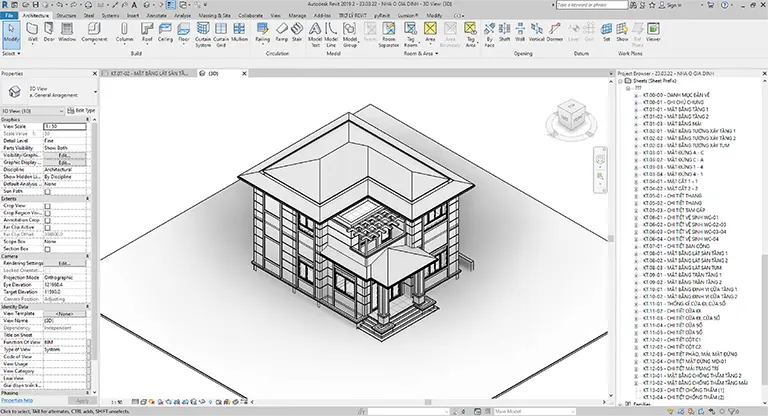Click Edit button for Visibility/Graphics
This screenshot has width=768, height=416.
(64, 155)
